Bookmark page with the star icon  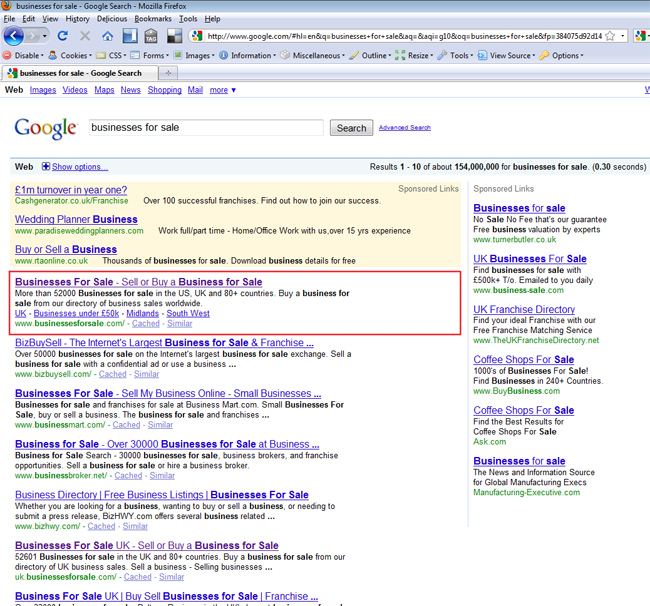(610, 36)
